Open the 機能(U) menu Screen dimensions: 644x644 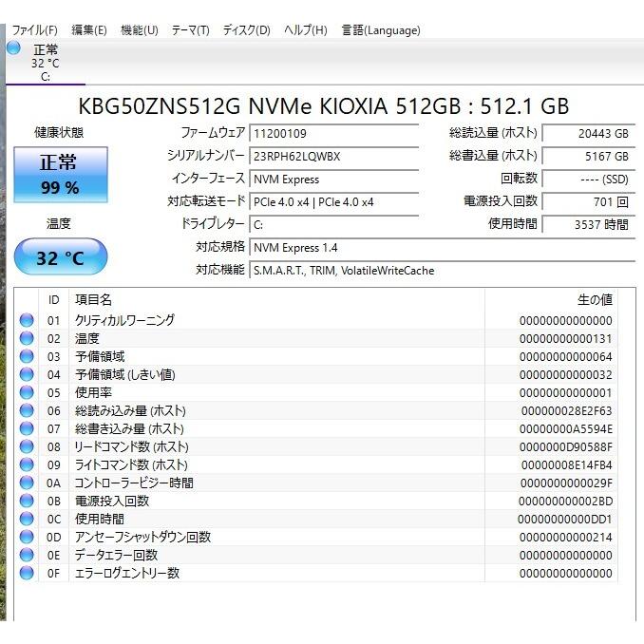(140, 30)
